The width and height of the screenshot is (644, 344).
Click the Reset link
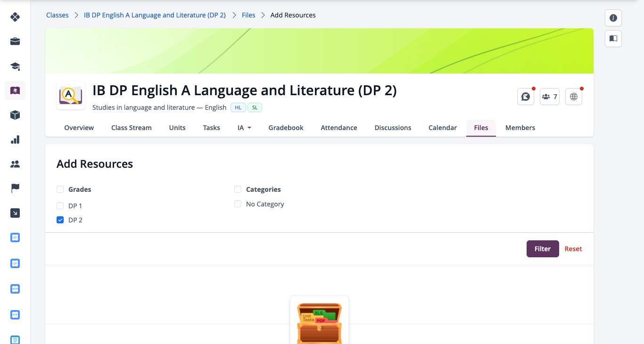click(x=573, y=249)
